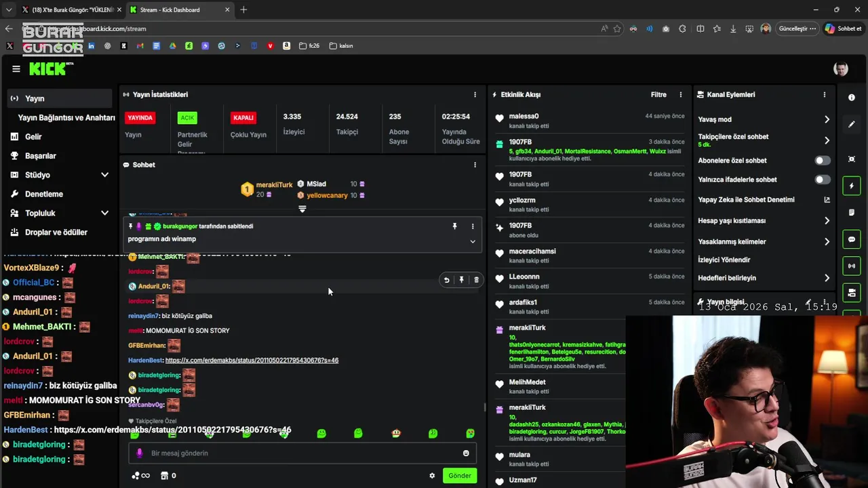This screenshot has height=488, width=868.
Task: Open Etkinlik Akışı three-dot menu
Action: pos(681,95)
